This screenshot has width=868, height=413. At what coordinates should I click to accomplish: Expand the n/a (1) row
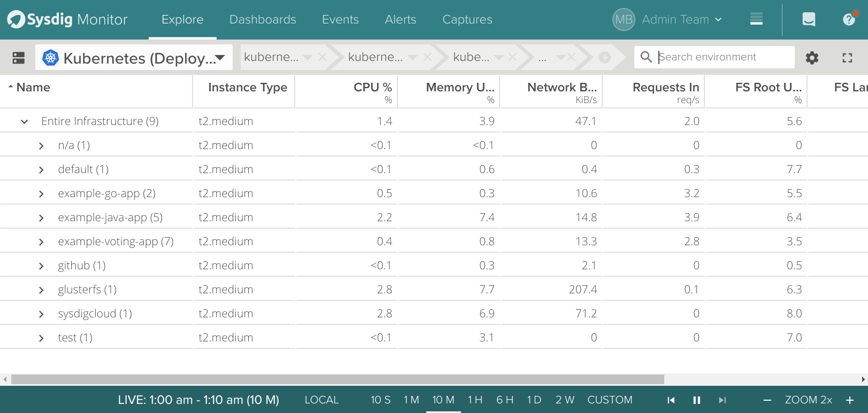pyautogui.click(x=41, y=146)
